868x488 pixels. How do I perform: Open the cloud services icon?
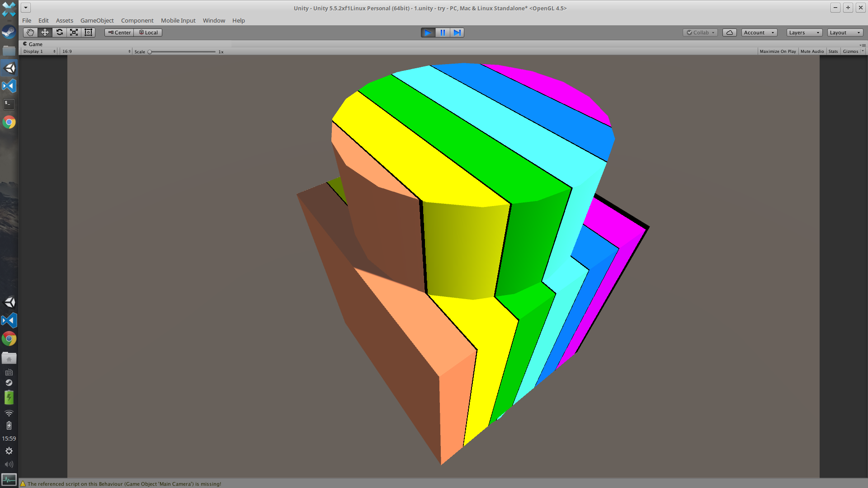[729, 33]
